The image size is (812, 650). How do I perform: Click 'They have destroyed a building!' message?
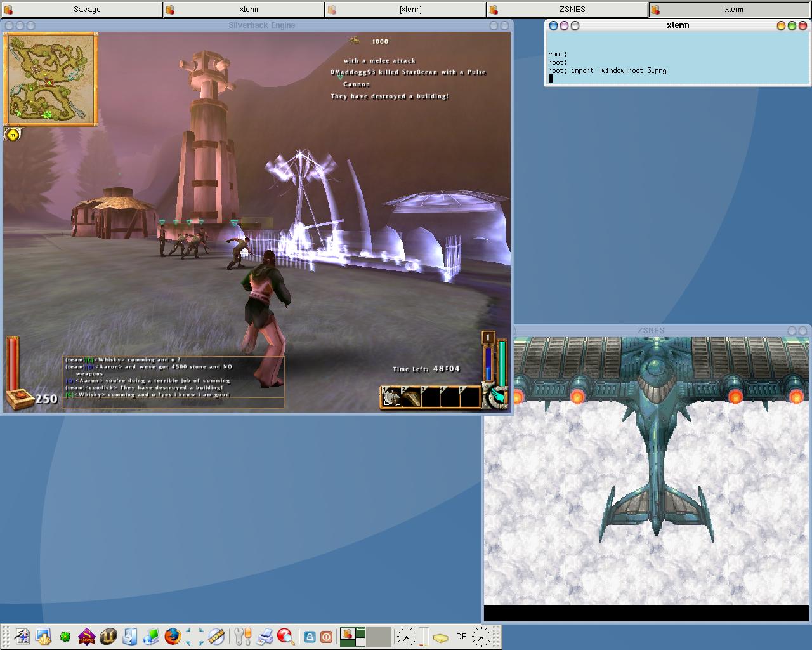tap(390, 96)
